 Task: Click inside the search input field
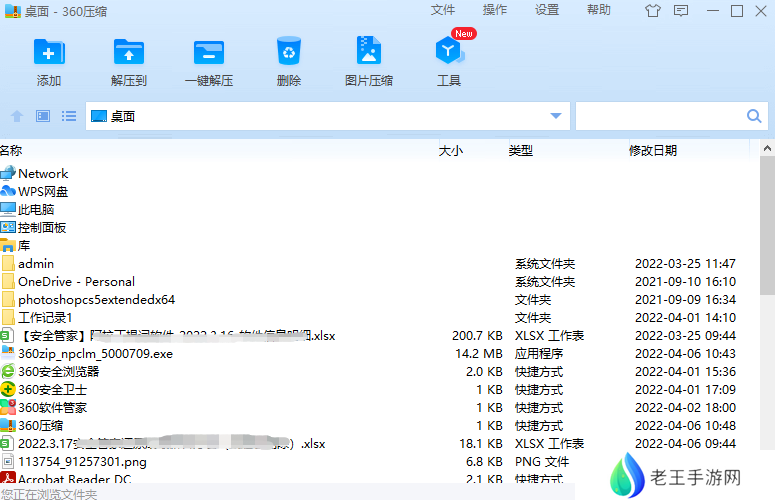click(x=660, y=116)
